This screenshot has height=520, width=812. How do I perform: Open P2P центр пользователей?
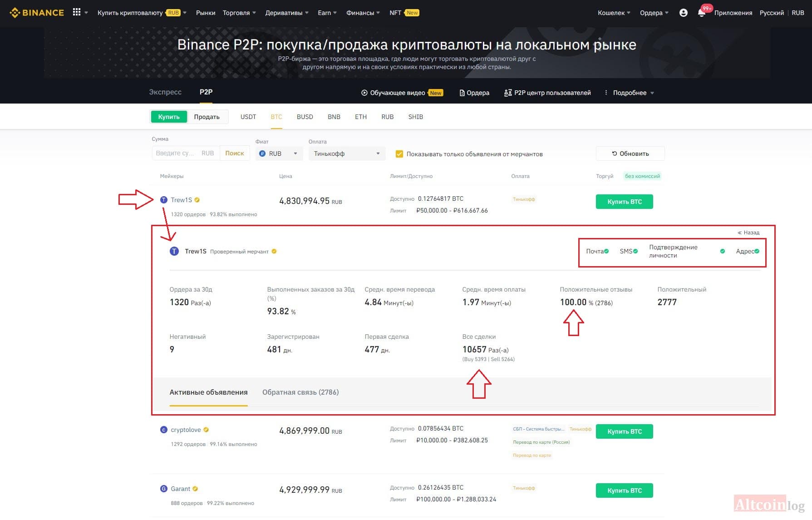click(x=547, y=93)
